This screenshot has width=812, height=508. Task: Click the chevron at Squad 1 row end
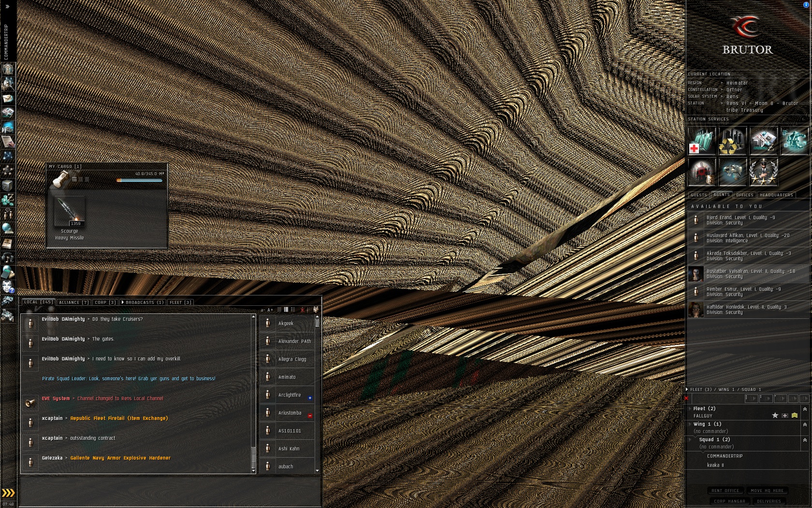[x=805, y=440]
